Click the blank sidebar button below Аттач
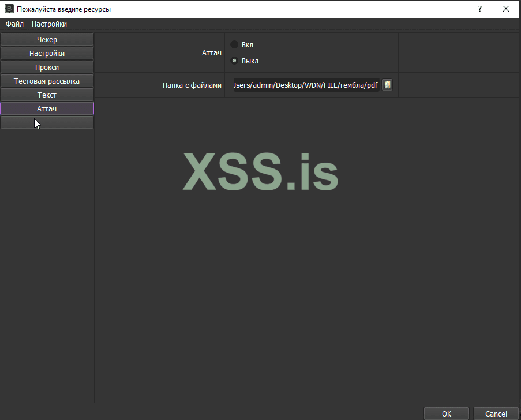 click(x=47, y=123)
